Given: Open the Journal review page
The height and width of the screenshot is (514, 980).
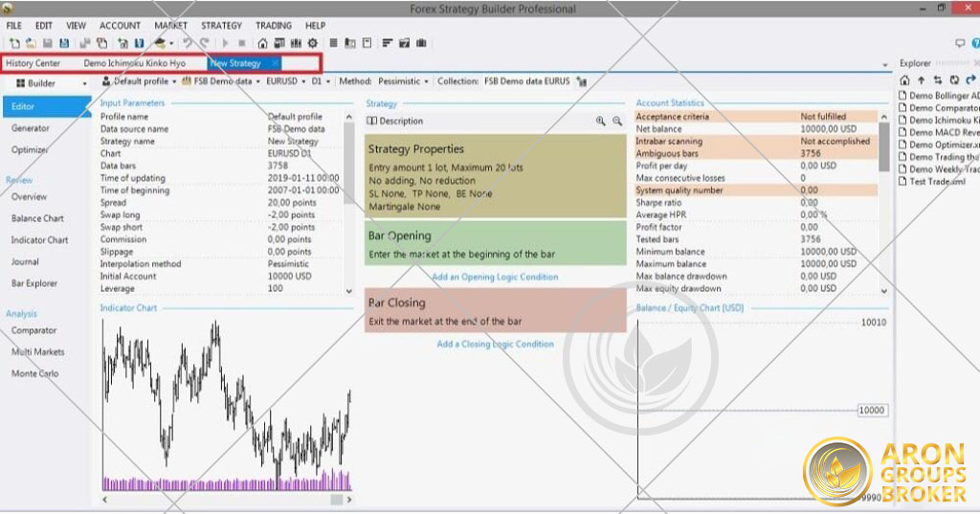Looking at the screenshot, I should click(x=25, y=262).
